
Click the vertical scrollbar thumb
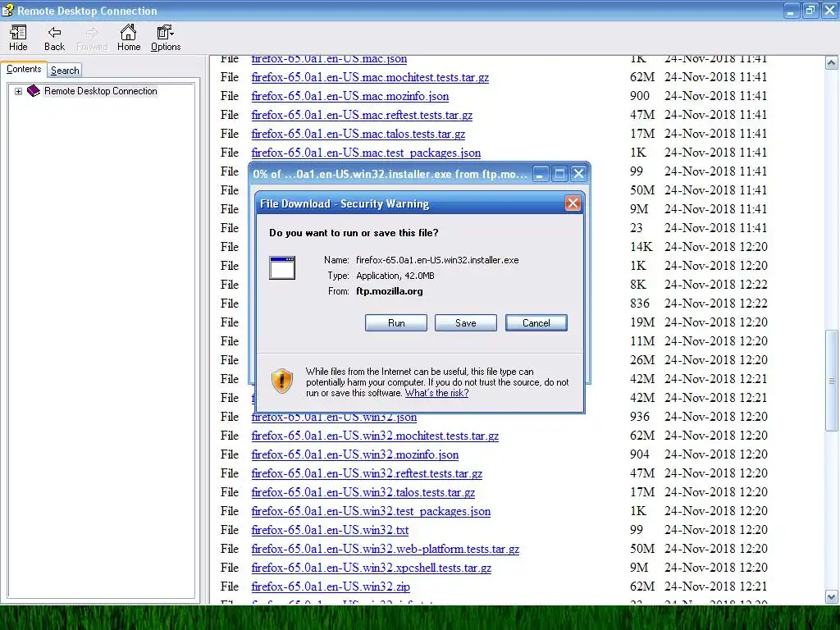click(x=831, y=381)
